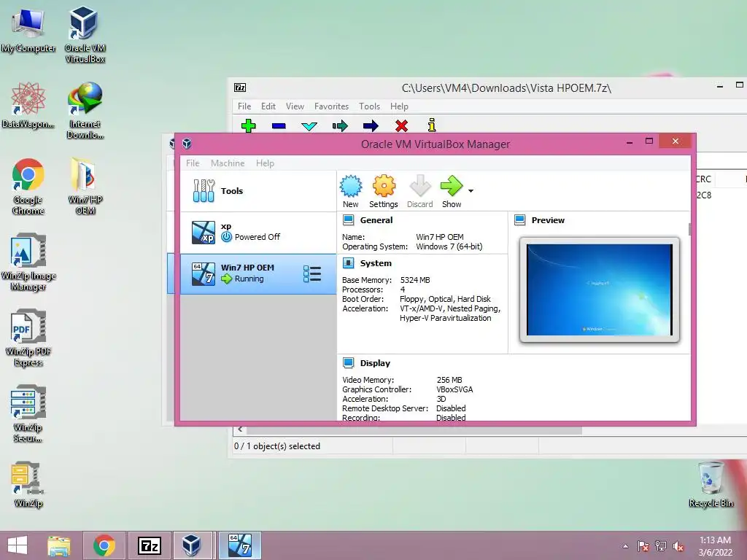
Task: Click the Preview section header
Action: (x=548, y=220)
